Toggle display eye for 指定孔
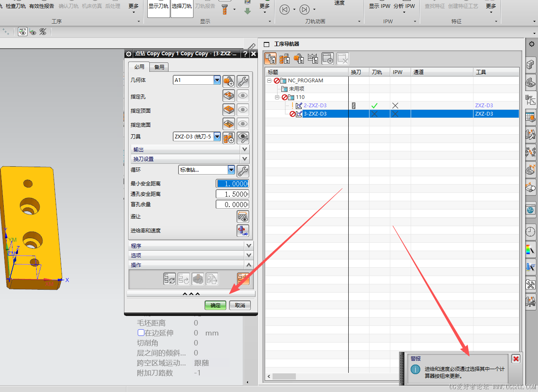The image size is (538, 392). click(243, 96)
